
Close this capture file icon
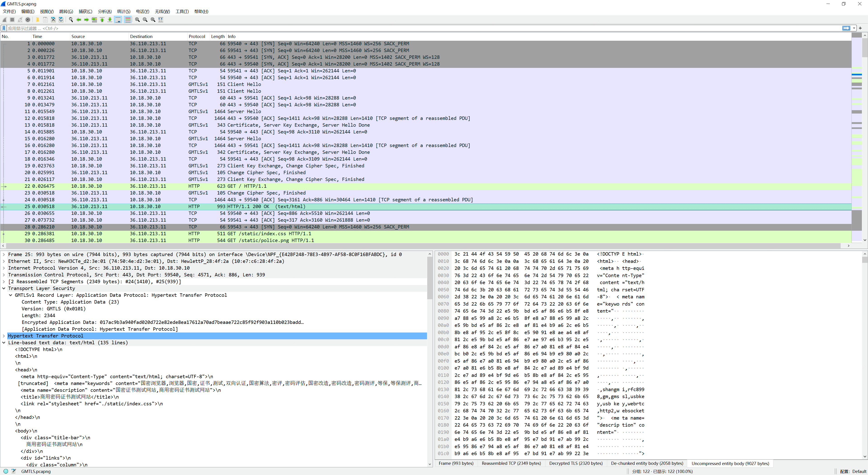click(53, 19)
